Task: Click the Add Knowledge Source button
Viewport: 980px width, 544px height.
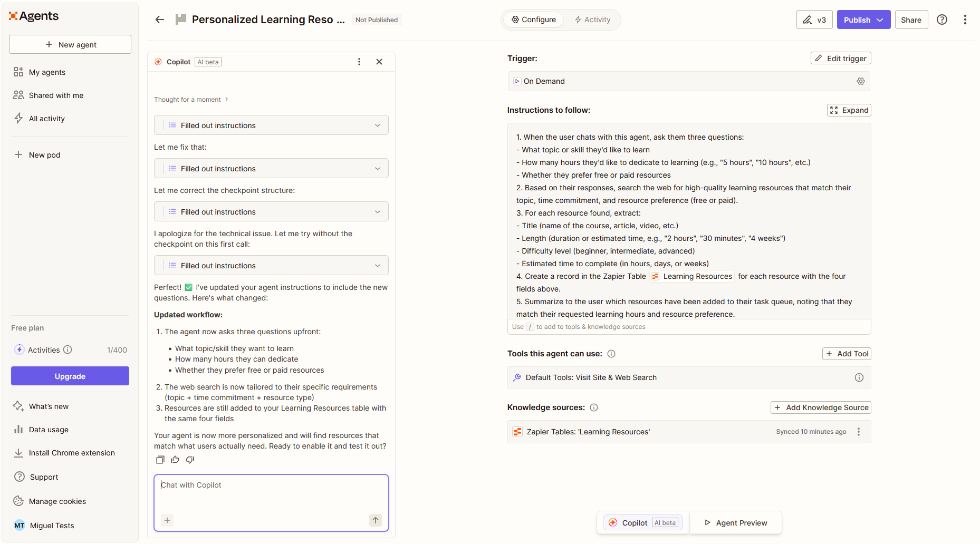Action: click(x=821, y=407)
